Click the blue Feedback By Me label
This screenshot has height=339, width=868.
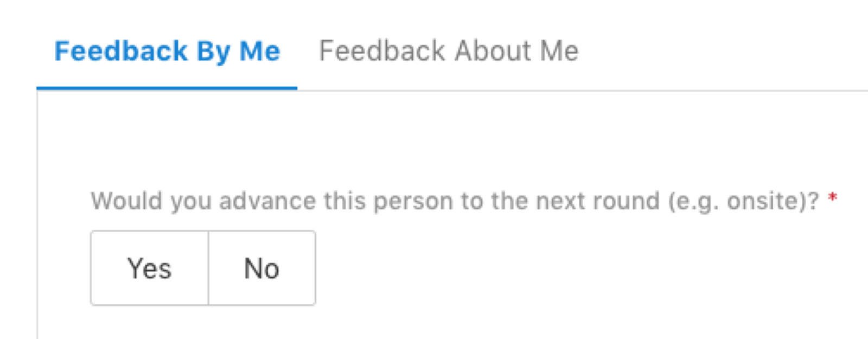(x=167, y=52)
